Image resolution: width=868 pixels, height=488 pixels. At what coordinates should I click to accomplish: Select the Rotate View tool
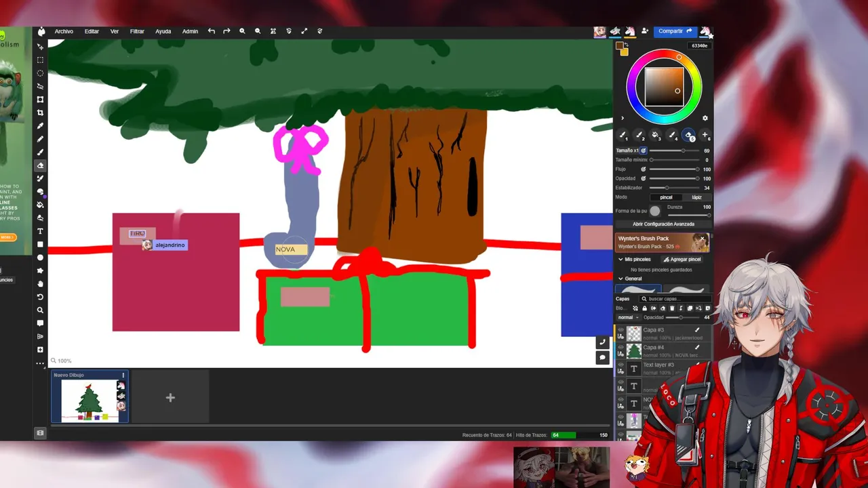[40, 297]
